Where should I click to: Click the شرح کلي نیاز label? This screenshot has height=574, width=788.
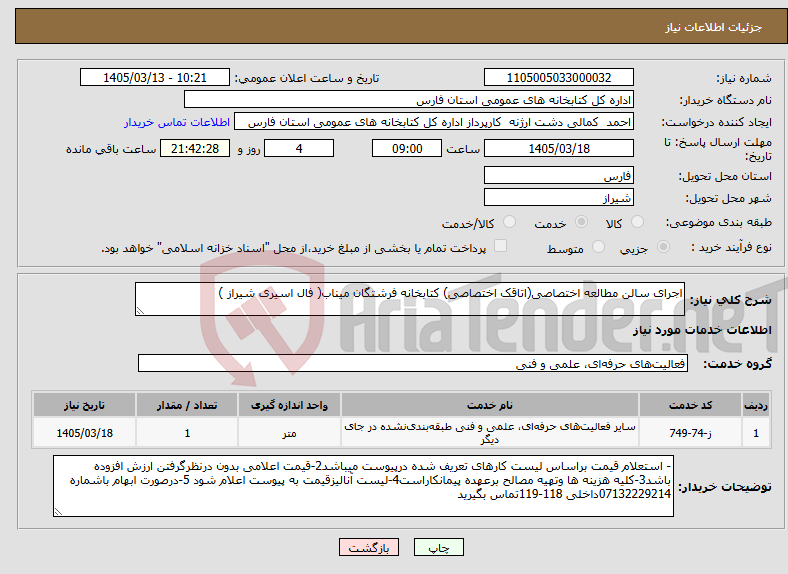point(731,300)
